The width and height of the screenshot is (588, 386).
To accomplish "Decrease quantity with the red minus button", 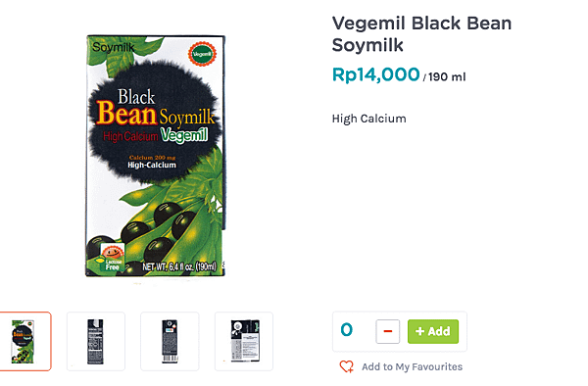I will pos(388,331).
